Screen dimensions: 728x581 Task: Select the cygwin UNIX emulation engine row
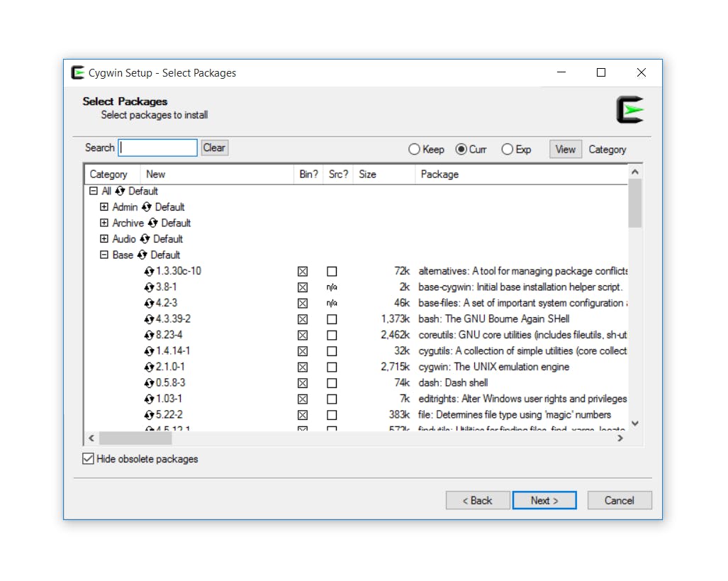point(357,367)
